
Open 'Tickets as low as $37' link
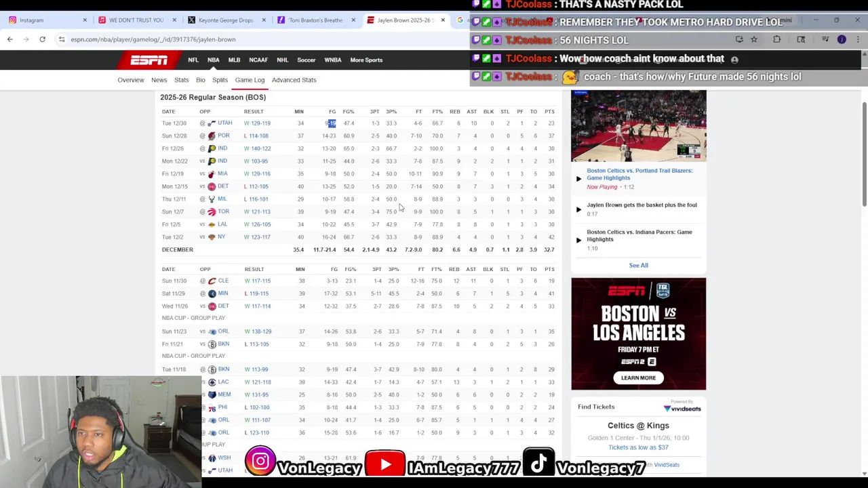point(638,447)
